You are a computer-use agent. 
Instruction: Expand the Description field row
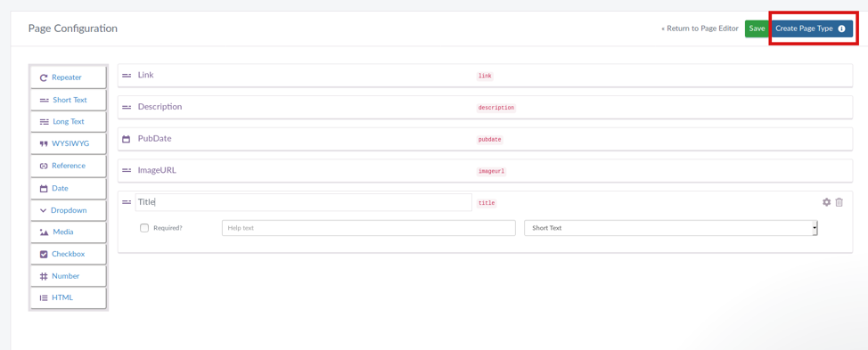point(485,107)
